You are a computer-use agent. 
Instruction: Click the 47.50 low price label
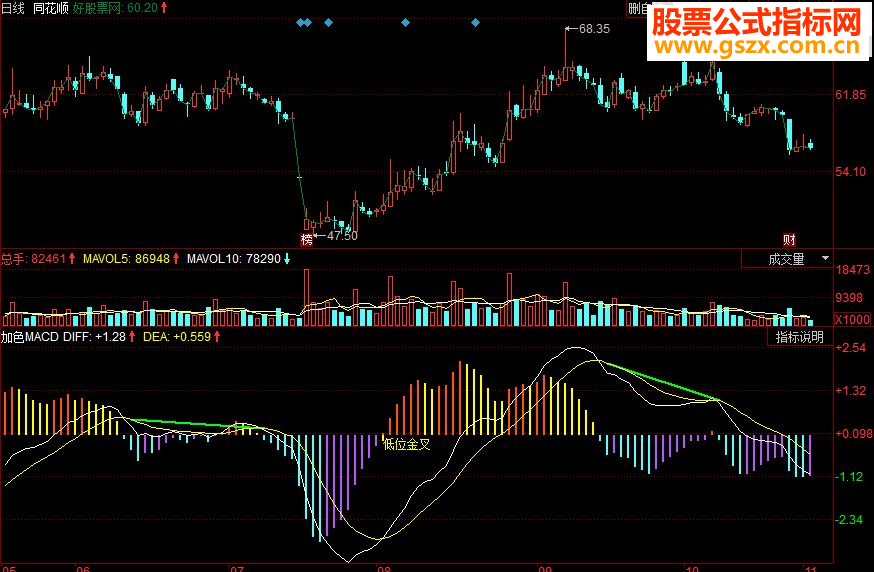click(342, 236)
